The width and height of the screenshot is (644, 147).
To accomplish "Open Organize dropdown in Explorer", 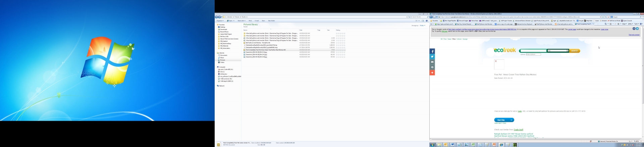I will click(220, 21).
